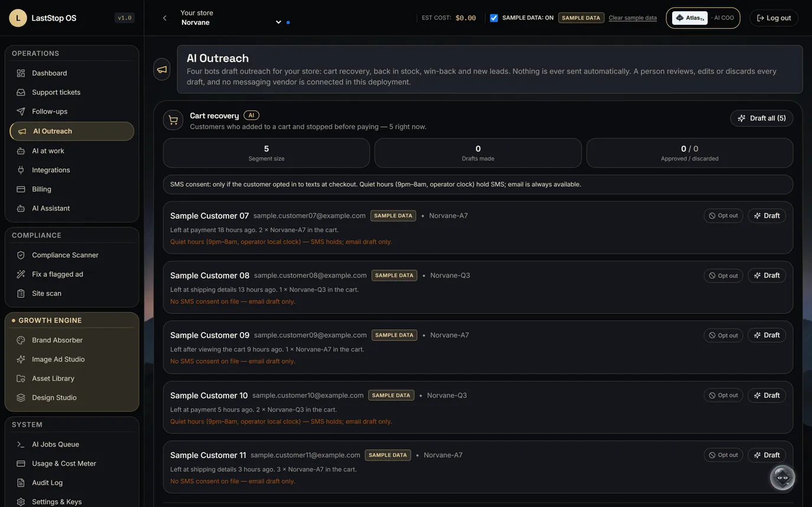
Task: Click the LastStop OS logo avatar
Action: 18,18
